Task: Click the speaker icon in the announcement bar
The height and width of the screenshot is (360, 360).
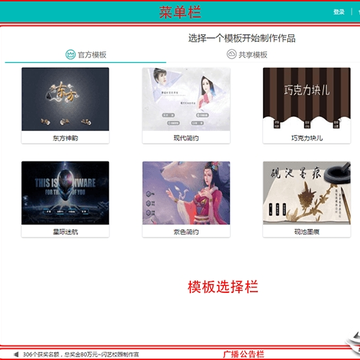Action: point(16,354)
